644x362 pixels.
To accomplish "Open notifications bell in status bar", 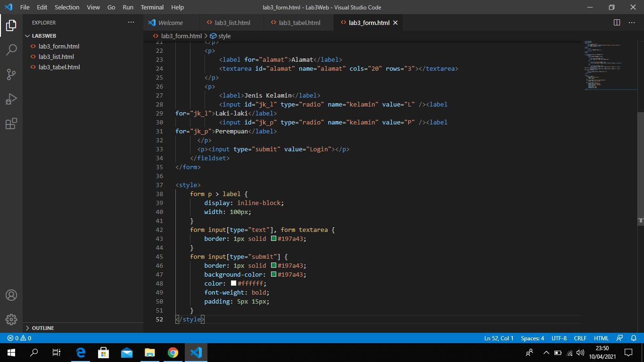I will tap(634, 338).
